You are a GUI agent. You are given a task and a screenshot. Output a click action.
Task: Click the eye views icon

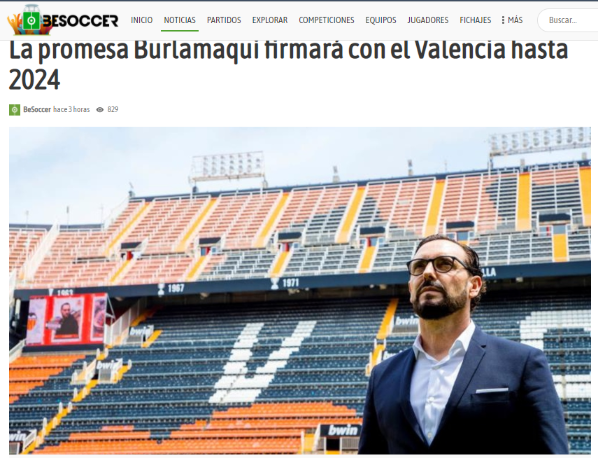coord(100,110)
